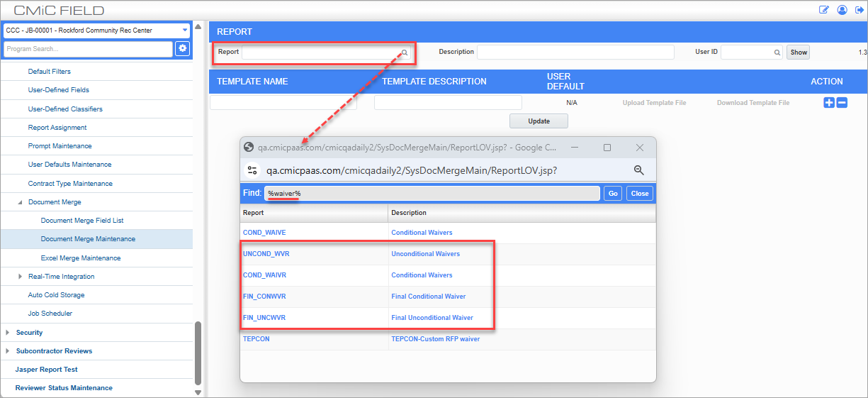
Task: Open Default Filters menu item
Action: tap(49, 72)
